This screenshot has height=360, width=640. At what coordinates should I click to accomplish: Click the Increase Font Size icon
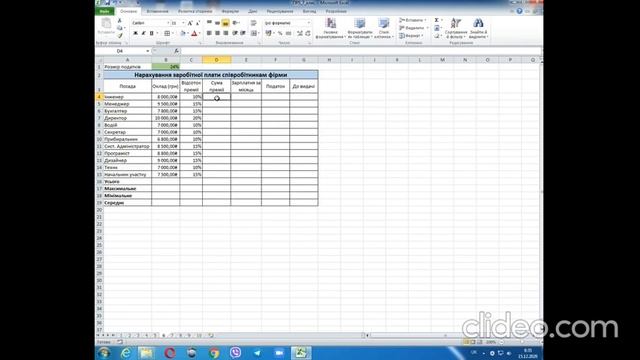pos(190,23)
